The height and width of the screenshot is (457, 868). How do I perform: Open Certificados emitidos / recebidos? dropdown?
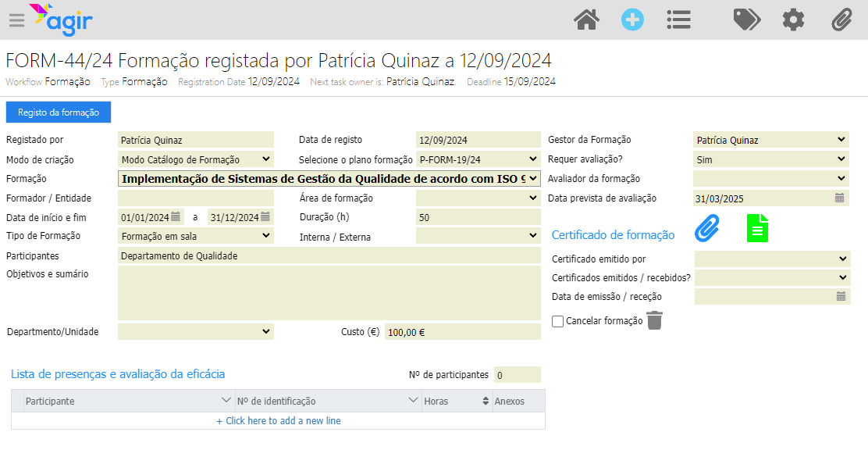(772, 277)
